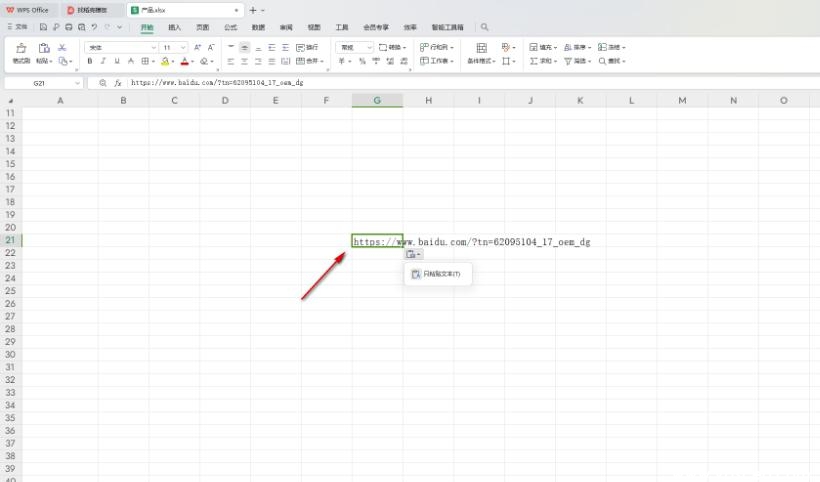Click the select-all corner triangle

[x=10, y=100]
